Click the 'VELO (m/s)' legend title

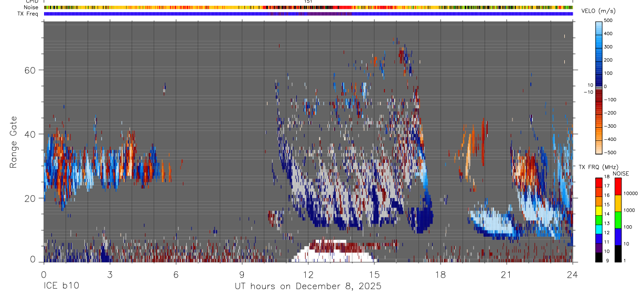coord(599,12)
